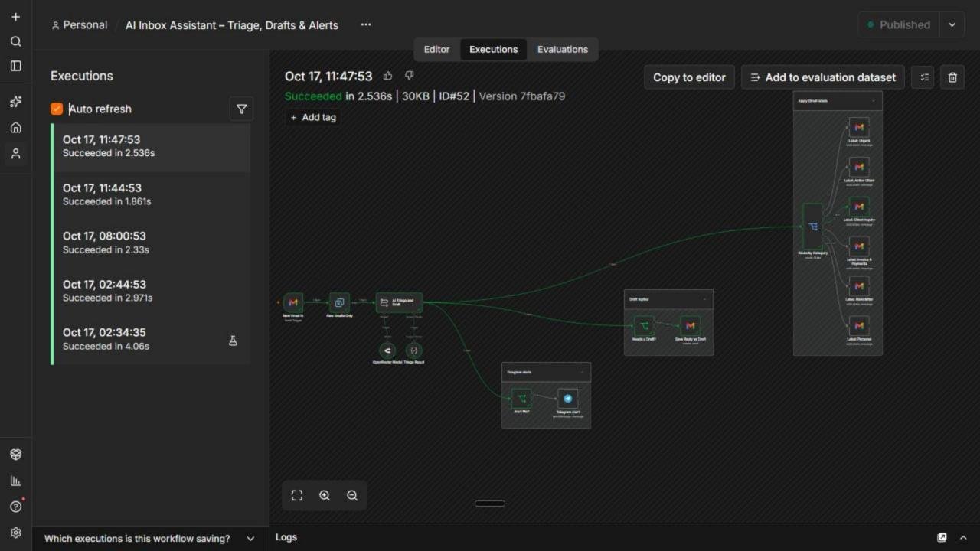The width and height of the screenshot is (980, 551).
Task: Open the Published dropdown arrow
Action: click(952, 24)
